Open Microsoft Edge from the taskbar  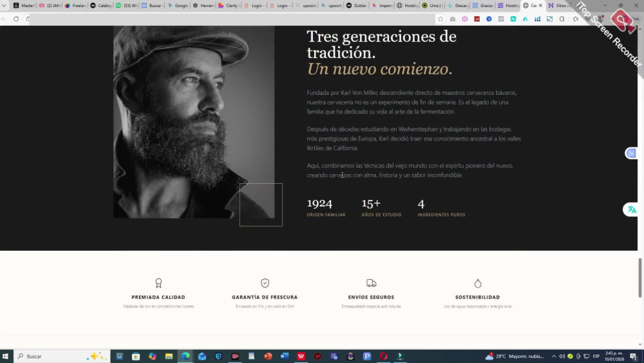coord(185,356)
